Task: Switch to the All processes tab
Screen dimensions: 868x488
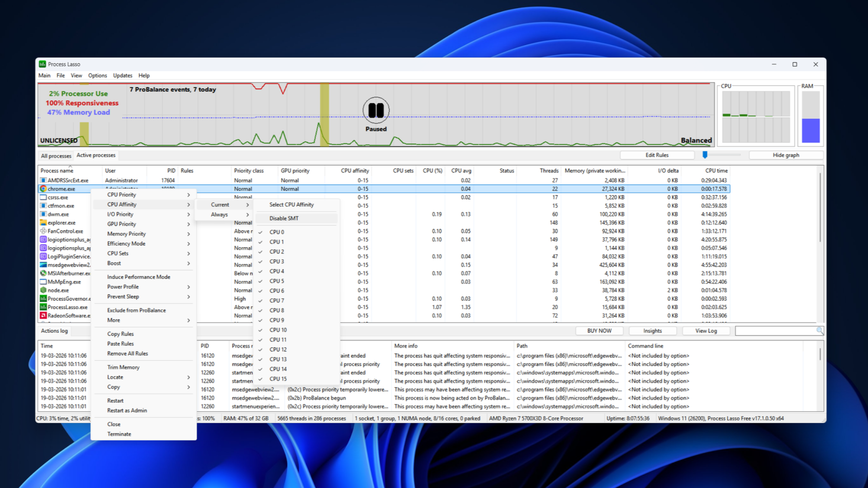Action: [x=55, y=155]
